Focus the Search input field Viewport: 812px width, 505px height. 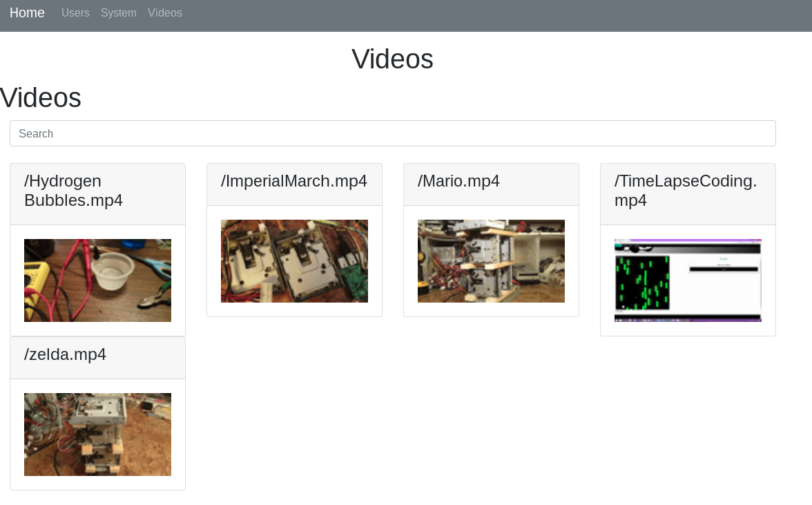392,133
